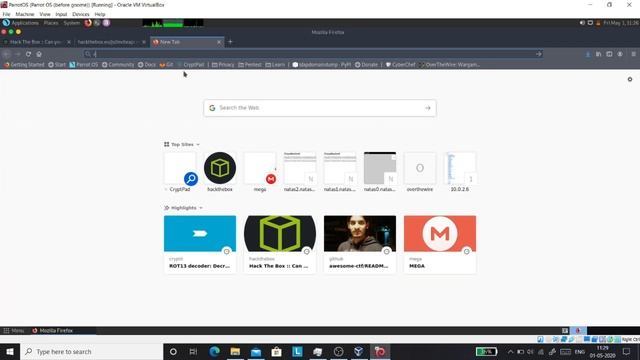Open ROT13 decoder highlight card
Screen dimensions: 640x360
click(x=200, y=244)
